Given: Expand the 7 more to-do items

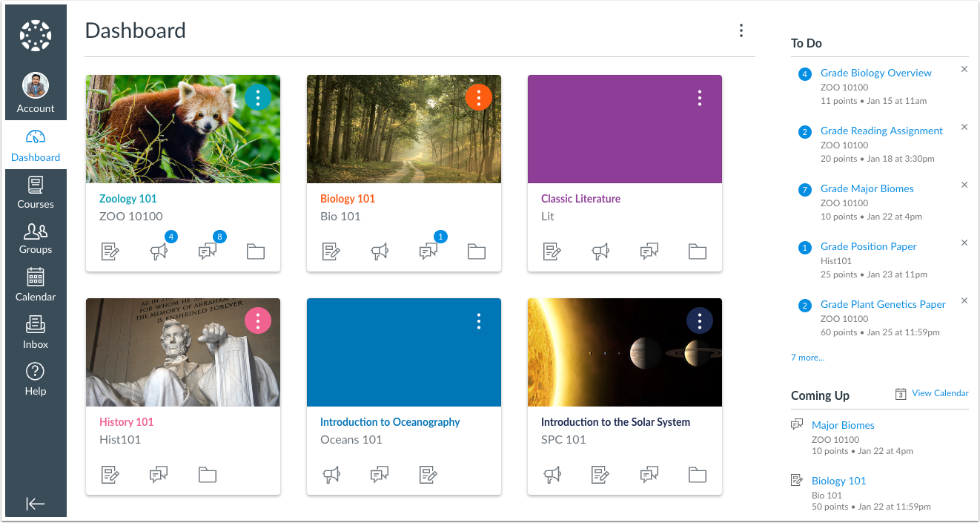Looking at the screenshot, I should 807,358.
